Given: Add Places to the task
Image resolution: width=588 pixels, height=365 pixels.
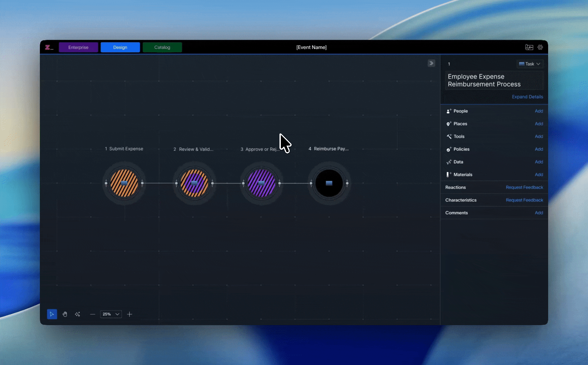Looking at the screenshot, I should coord(539,124).
